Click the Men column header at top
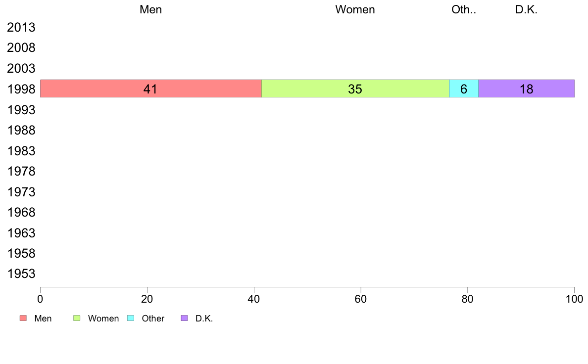588x364 pixels. tap(151, 9)
